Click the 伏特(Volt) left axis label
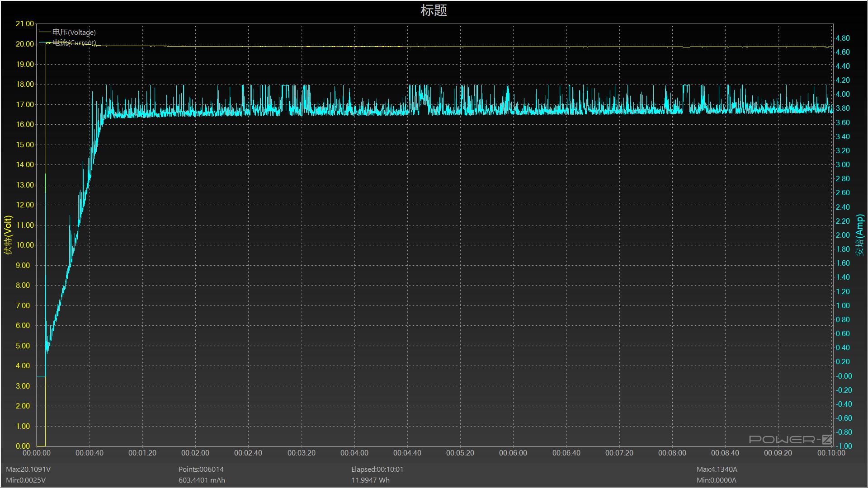Image resolution: width=868 pixels, height=488 pixels. point(8,235)
